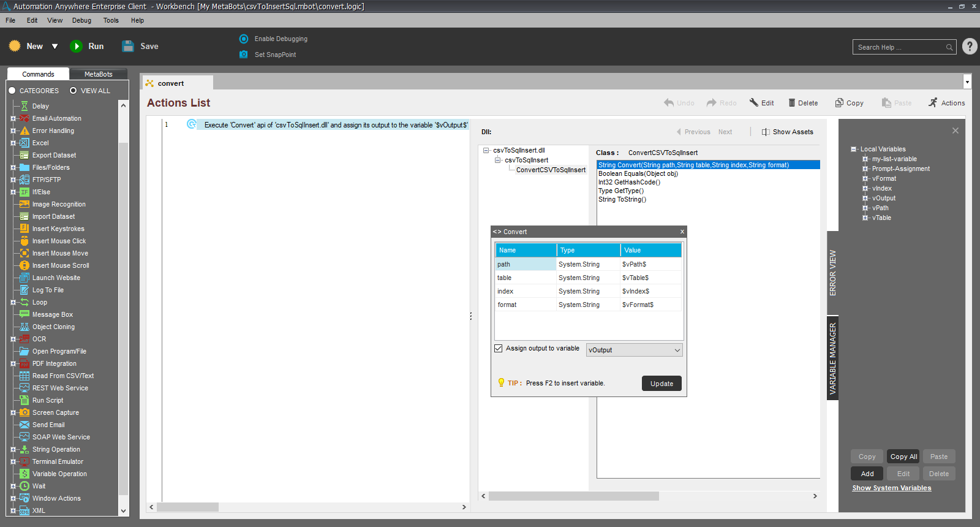Open Show System Variables link
The height and width of the screenshot is (527, 980).
click(x=892, y=488)
